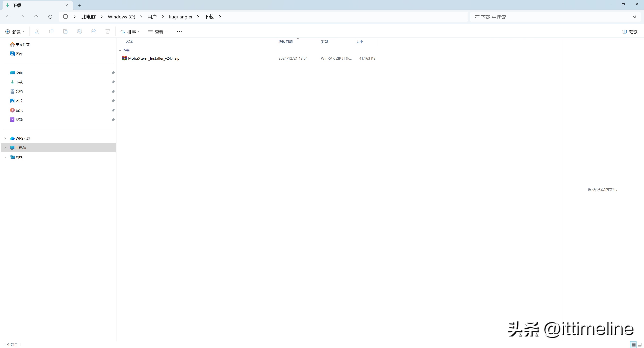Screen dimensions: 644x348
Task: Select MobaXterm_Installer_v24.4.zip file
Action: [x=153, y=59]
